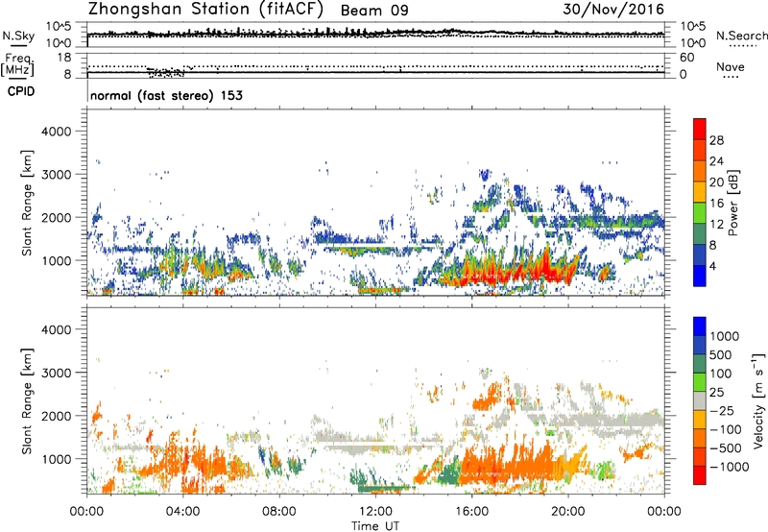The height and width of the screenshot is (532, 768).
Task: Click the 2000 tick on velocity panel axis
Action: [x=56, y=416]
